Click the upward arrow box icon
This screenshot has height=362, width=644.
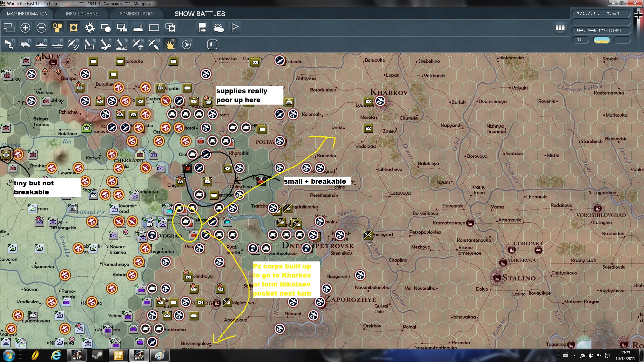point(212,44)
